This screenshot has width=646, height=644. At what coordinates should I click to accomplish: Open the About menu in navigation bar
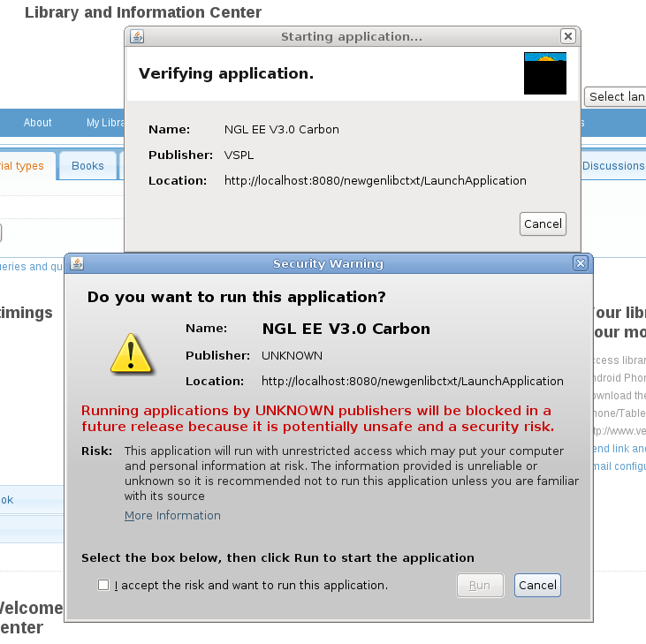(x=38, y=123)
